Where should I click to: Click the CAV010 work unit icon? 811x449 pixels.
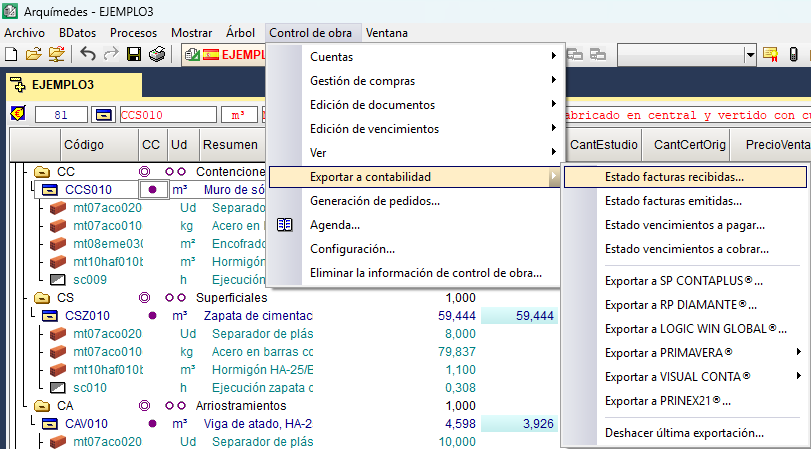point(50,424)
